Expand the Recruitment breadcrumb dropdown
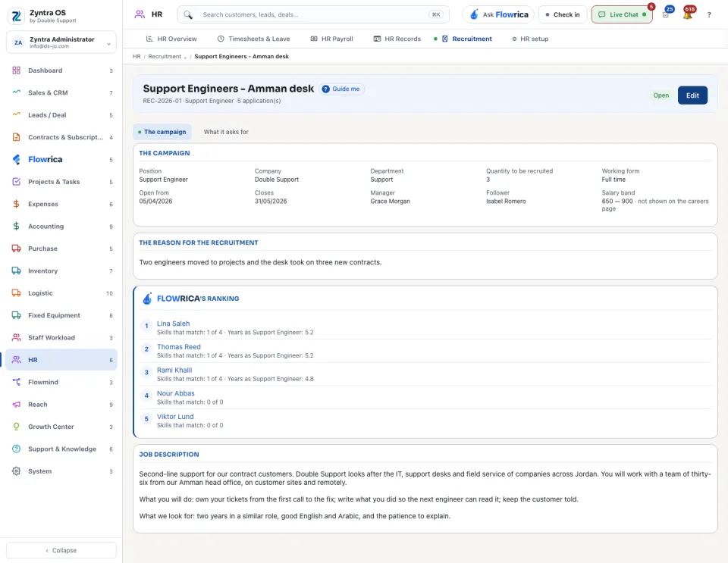This screenshot has height=563, width=728. (x=185, y=57)
